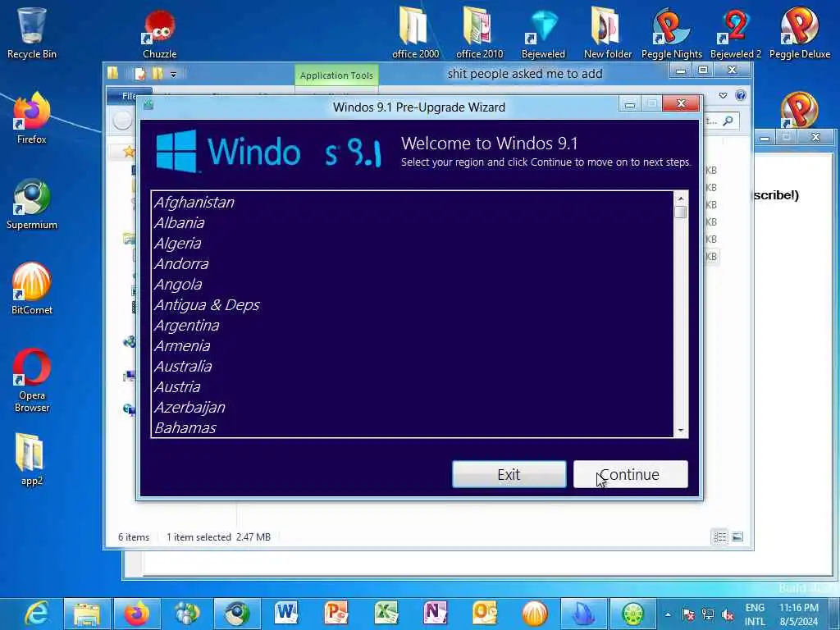Viewport: 840px width, 630px height.
Task: Open the app2 folder on desktop
Action: pos(32,459)
